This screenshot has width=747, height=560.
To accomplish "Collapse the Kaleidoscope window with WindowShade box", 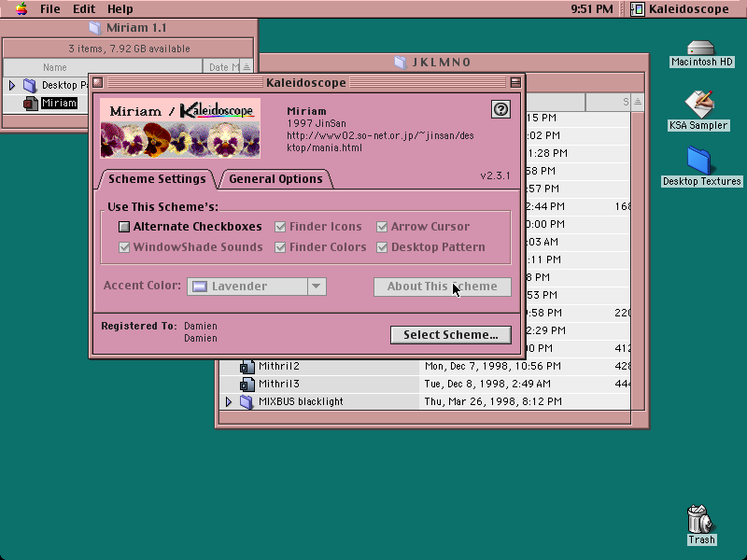I will tap(515, 82).
